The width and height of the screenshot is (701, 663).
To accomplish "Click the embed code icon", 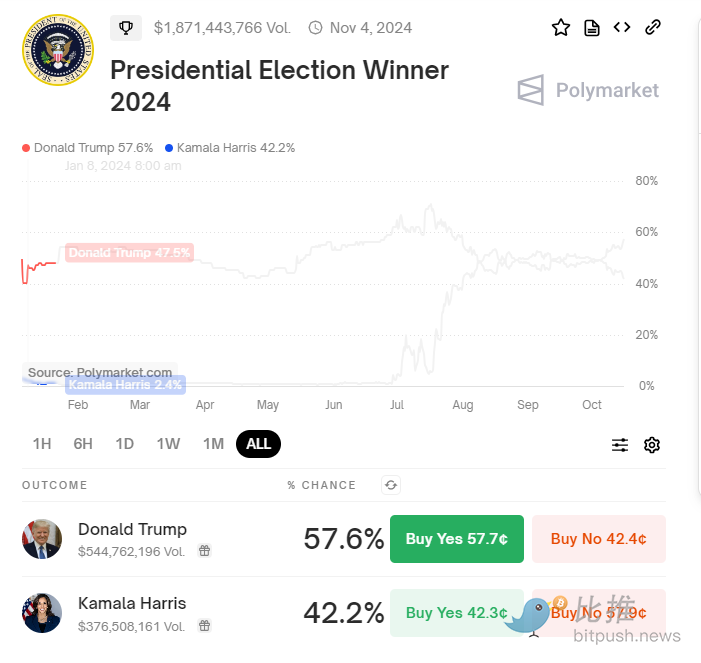I will tap(622, 28).
